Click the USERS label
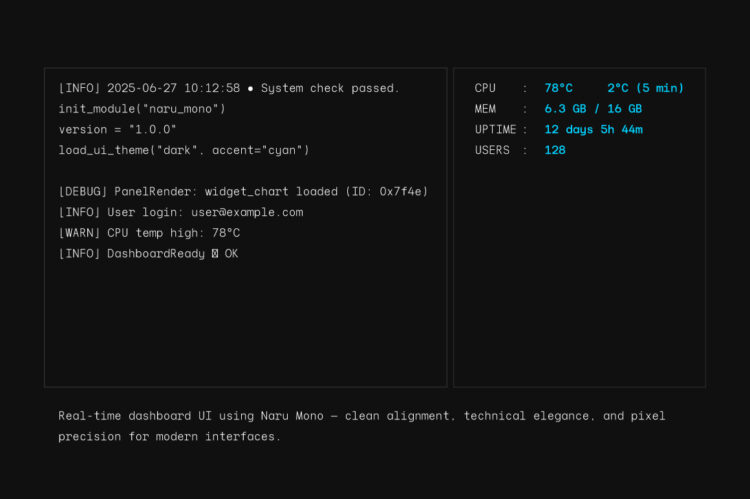This screenshot has height=499, width=750. tap(492, 150)
